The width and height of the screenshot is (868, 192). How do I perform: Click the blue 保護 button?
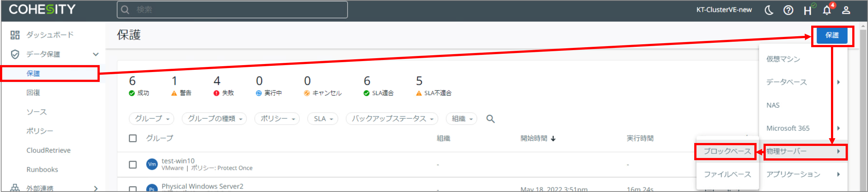coord(832,35)
